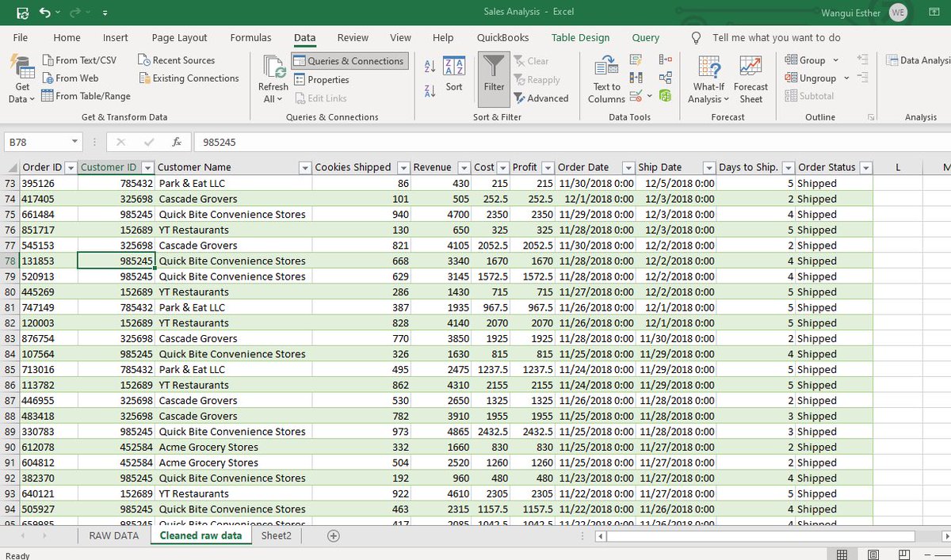
Task: Open the Customer Name filter dropdown
Action: pyautogui.click(x=305, y=168)
